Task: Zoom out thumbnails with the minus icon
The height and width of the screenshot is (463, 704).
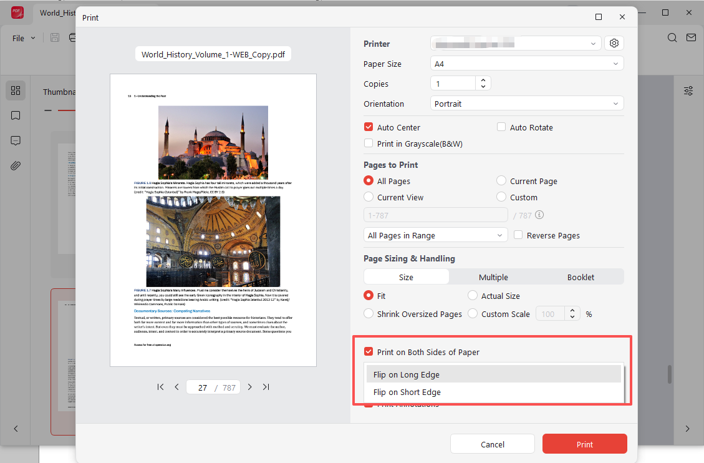Action: (48, 110)
